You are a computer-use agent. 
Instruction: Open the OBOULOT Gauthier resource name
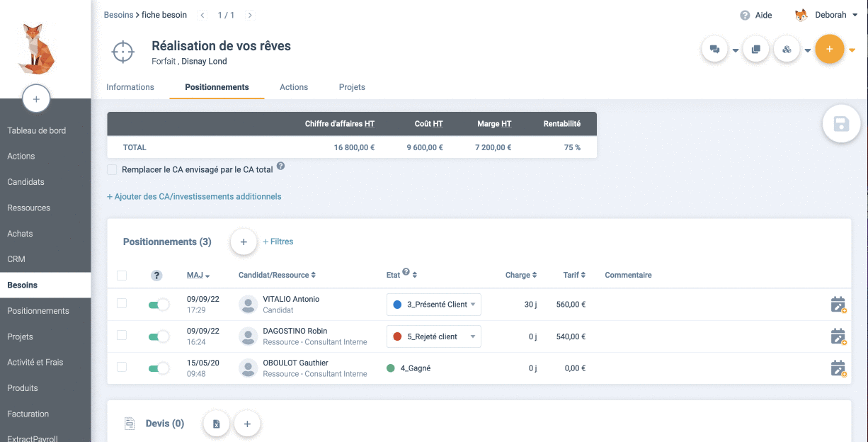295,363
